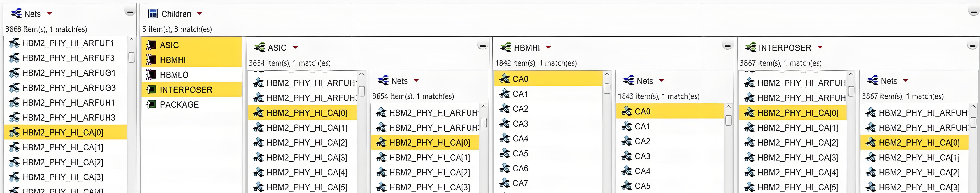Click the net icon beside HBM2_PHY_HI_ARFUG1
The width and height of the screenshot is (980, 193).
14,73
